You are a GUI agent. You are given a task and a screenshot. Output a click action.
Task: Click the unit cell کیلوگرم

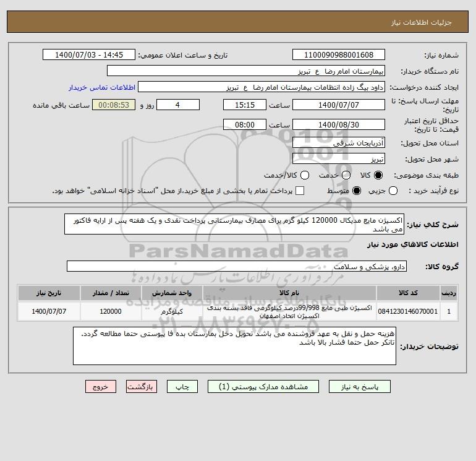[x=172, y=311]
